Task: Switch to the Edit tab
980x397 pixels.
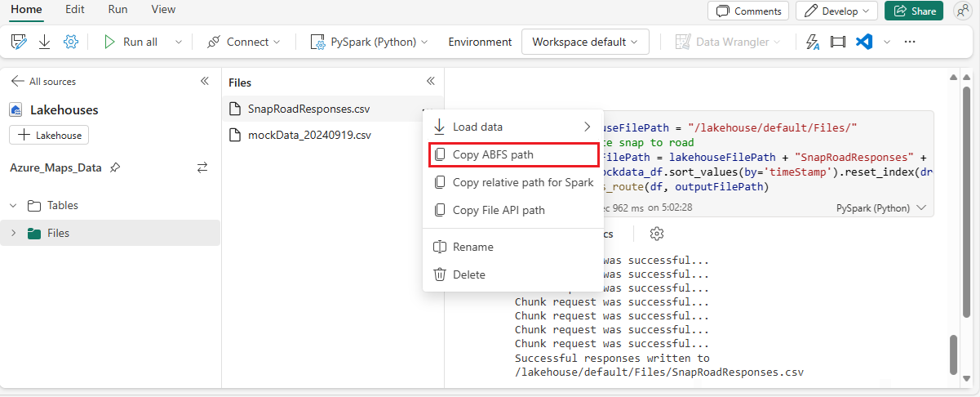Action: (75, 10)
